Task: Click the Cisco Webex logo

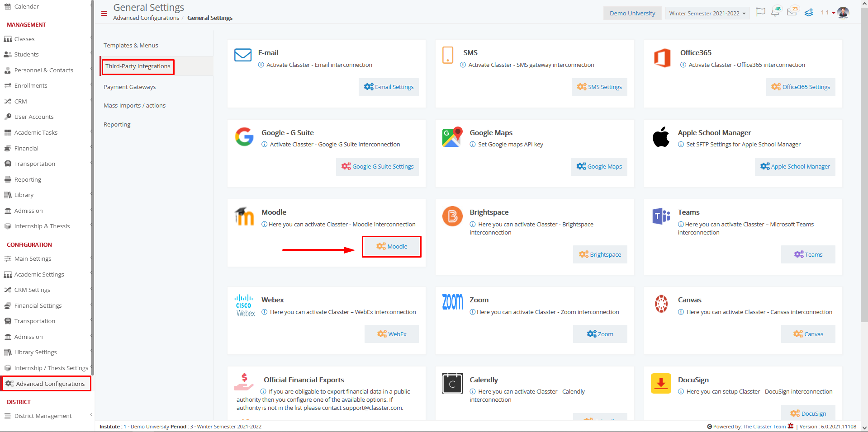Action: coord(245,305)
